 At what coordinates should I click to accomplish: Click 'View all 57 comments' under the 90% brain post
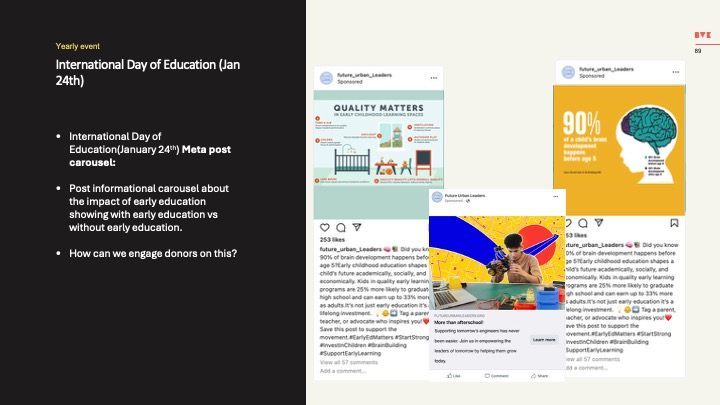pyautogui.click(x=592, y=359)
